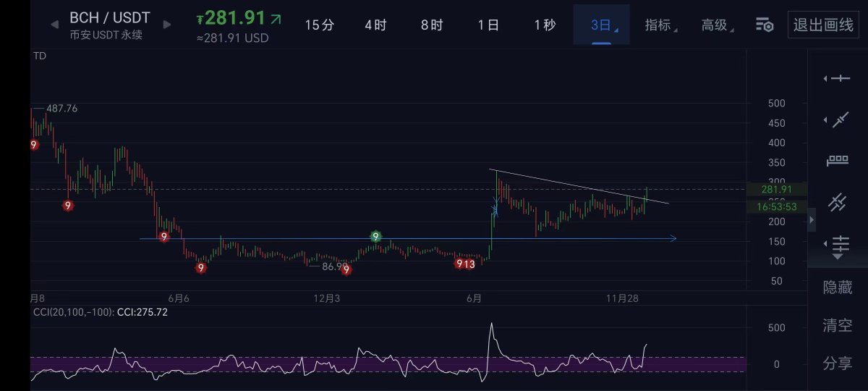Click 分享 to share chart

coord(838,363)
